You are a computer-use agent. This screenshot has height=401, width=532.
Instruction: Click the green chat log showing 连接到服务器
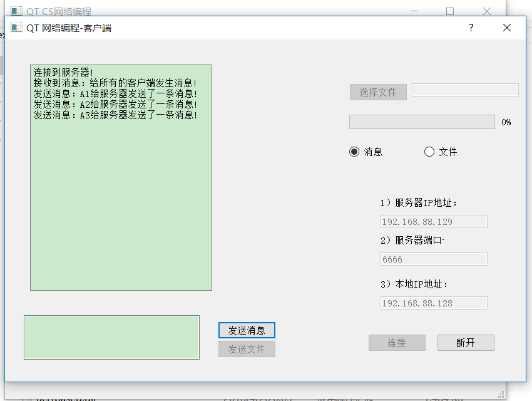click(x=121, y=175)
